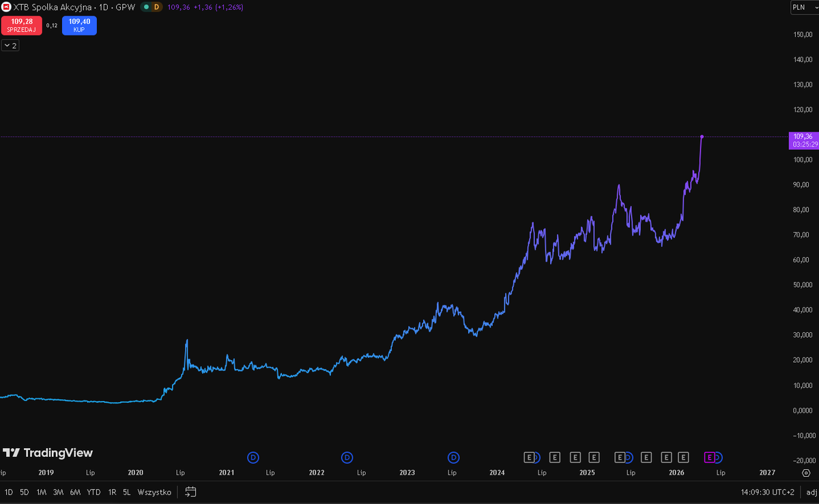Viewport: 819px width, 504px height.
Task: Click the purple upcoming earnings marker
Action: coord(709,457)
